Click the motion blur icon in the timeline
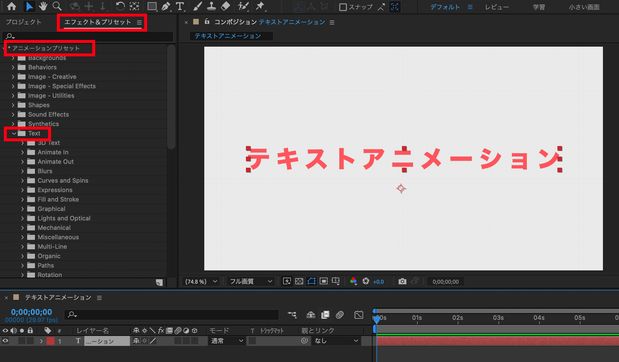The height and width of the screenshot is (362, 619). (x=340, y=315)
